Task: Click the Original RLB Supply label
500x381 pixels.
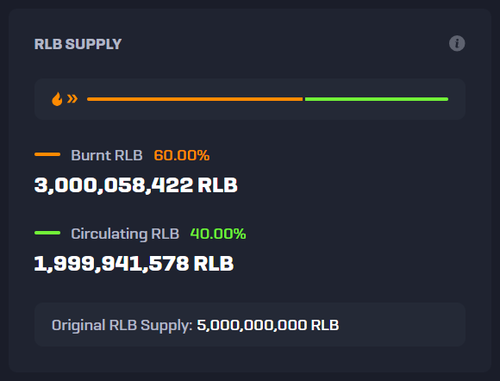Action: 122,325
